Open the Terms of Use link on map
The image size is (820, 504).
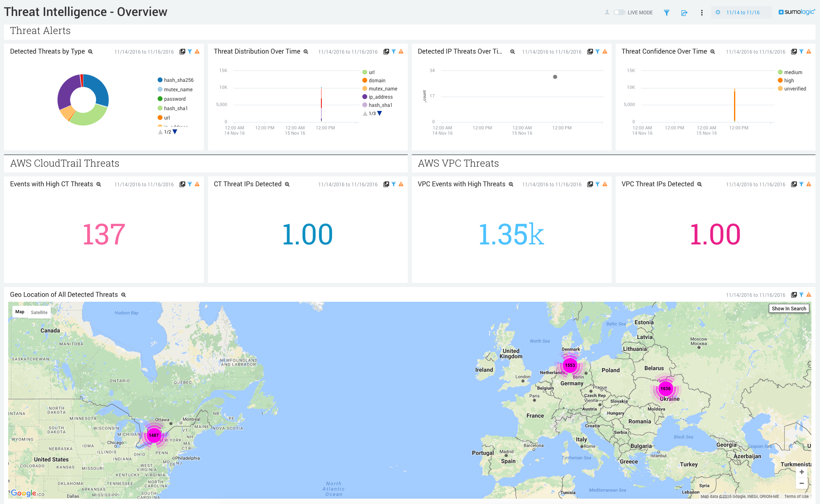796,496
